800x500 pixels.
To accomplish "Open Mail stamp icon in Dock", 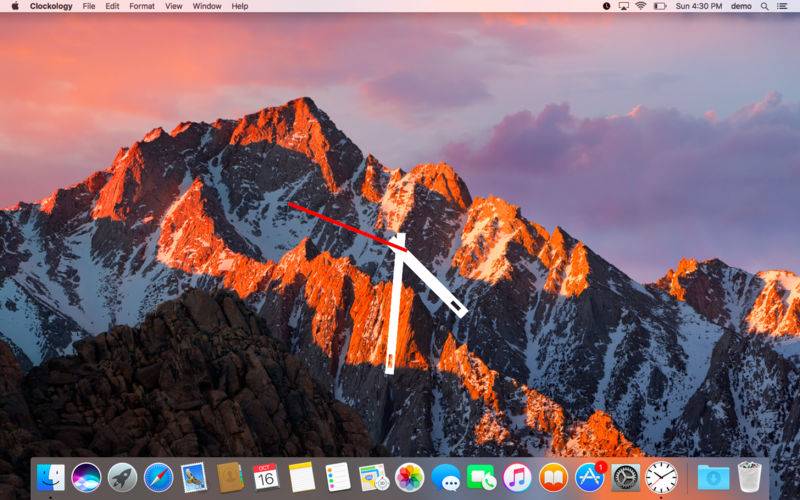I will 194,478.
